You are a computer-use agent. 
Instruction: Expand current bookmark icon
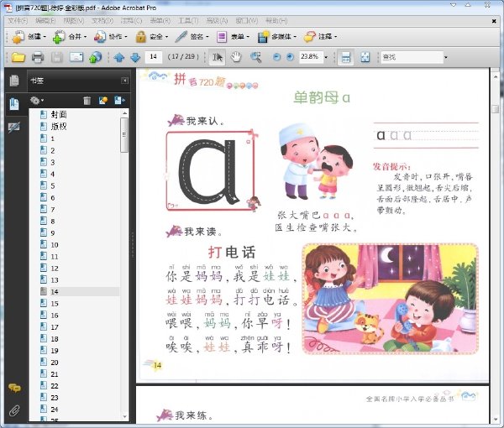[119, 101]
